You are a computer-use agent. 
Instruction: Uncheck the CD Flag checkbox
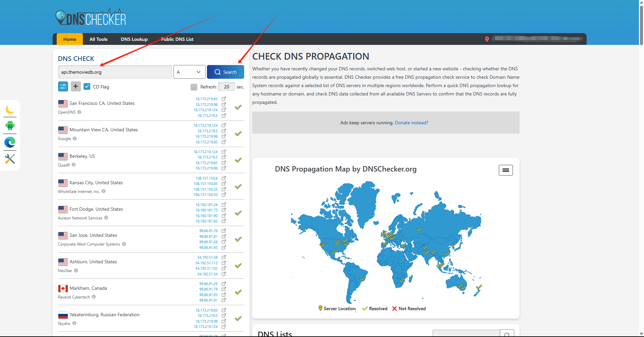pyautogui.click(x=87, y=87)
